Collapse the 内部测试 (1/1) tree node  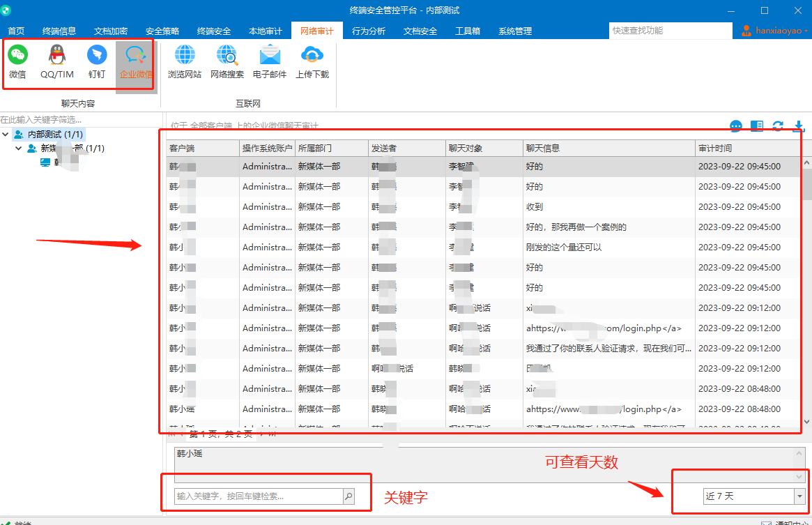point(6,135)
